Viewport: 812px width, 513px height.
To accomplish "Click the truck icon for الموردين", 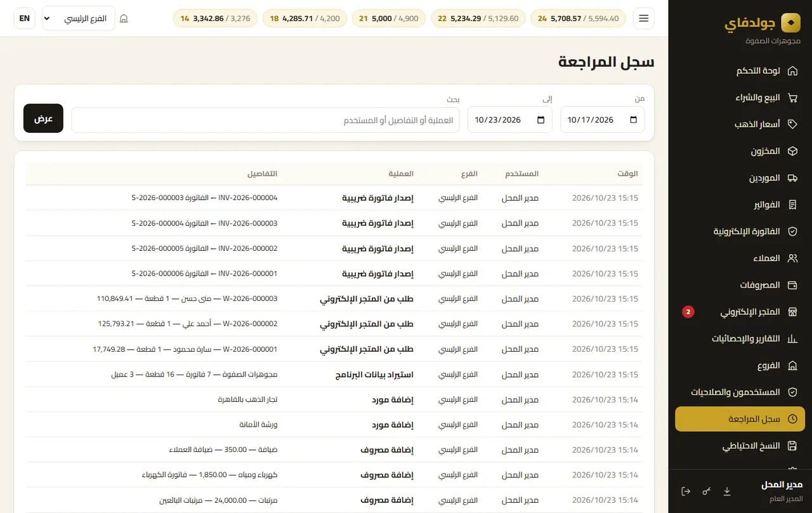I will pos(792,178).
